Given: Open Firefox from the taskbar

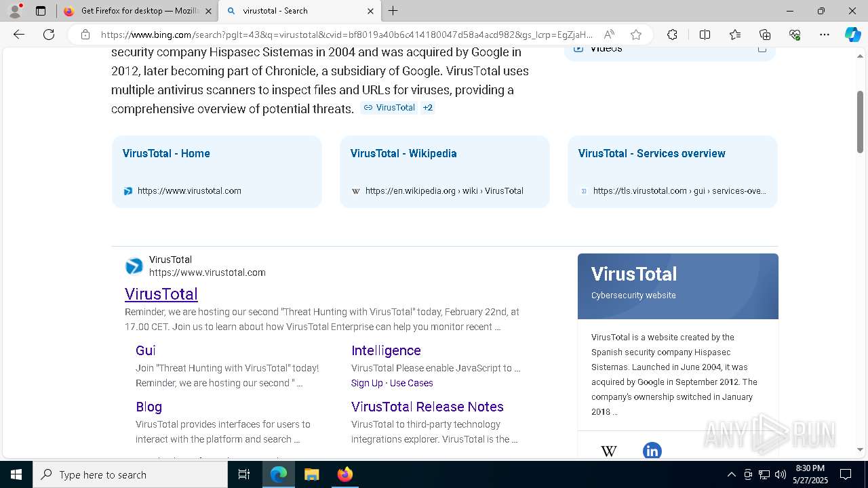Looking at the screenshot, I should (x=345, y=474).
